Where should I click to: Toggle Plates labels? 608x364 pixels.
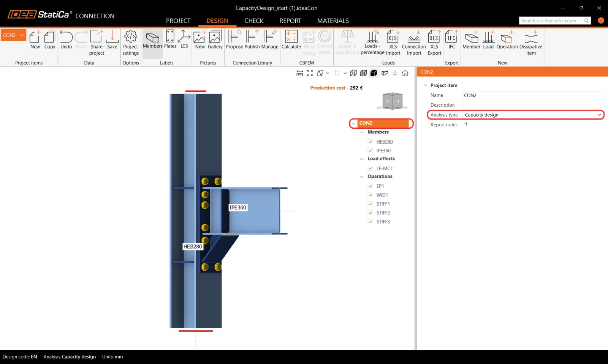click(x=170, y=40)
